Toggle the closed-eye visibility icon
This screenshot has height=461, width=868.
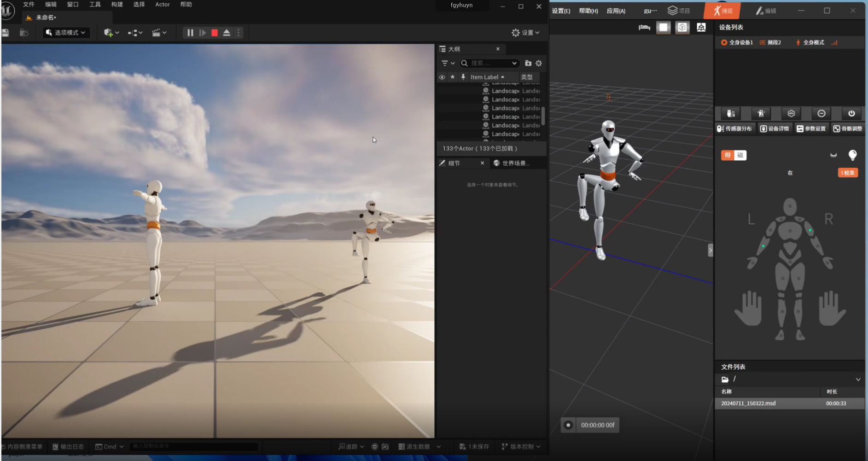point(833,155)
